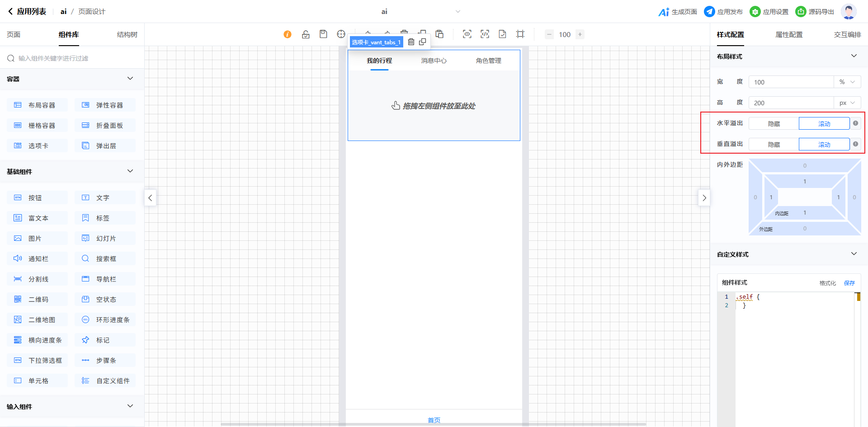
Task: Set 垂直溢出 to 滚动
Action: (x=824, y=145)
